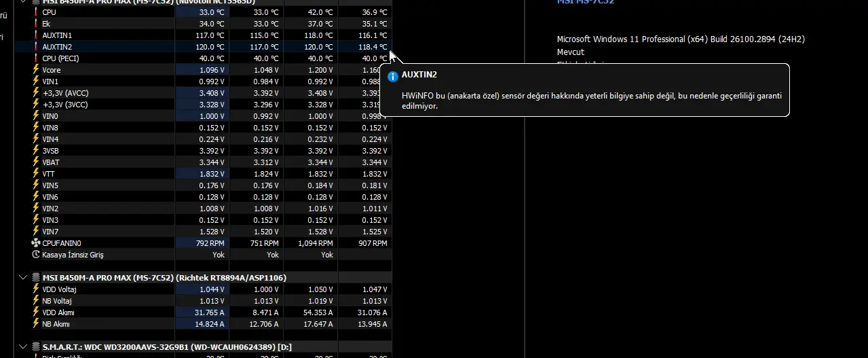This screenshot has height=358, width=868.
Task: Click the 1,094 RPM maximum fan value
Action: click(x=316, y=243)
